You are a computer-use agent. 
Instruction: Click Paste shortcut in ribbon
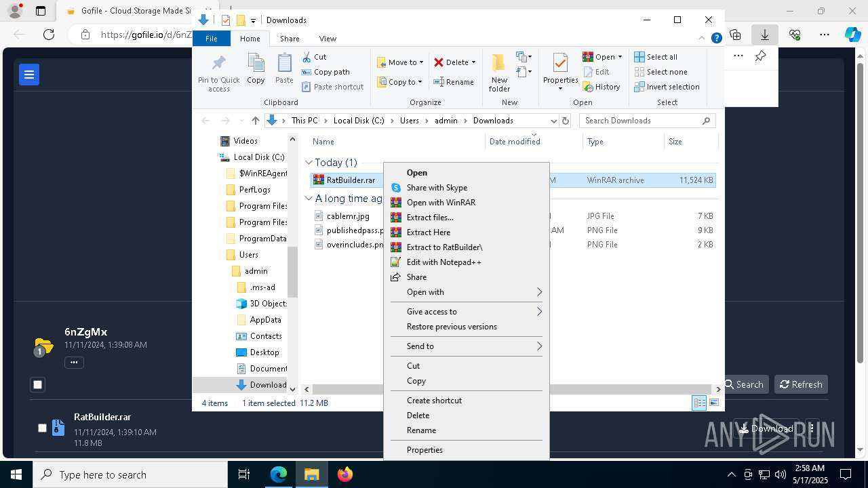point(332,87)
